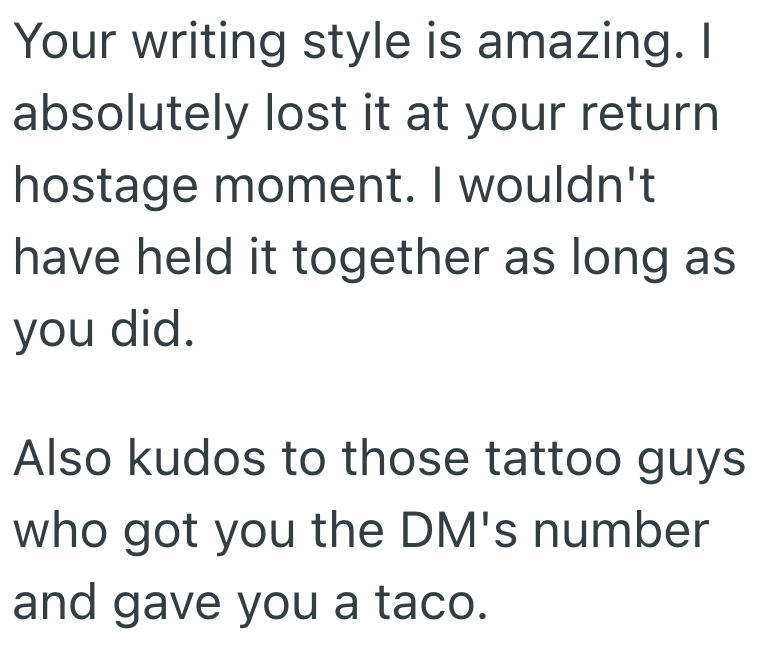Click the word "together"
This screenshot has width=760, height=654.
[x=390, y=260]
